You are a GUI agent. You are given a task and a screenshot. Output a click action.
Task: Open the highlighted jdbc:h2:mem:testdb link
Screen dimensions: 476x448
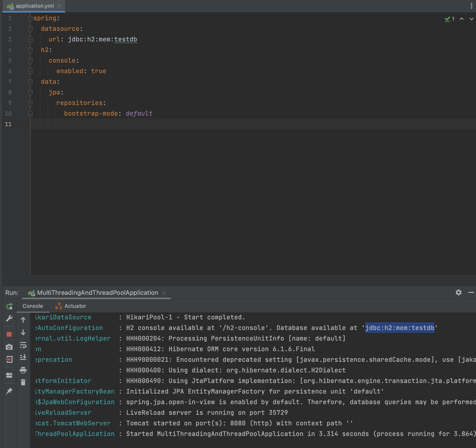click(399, 328)
